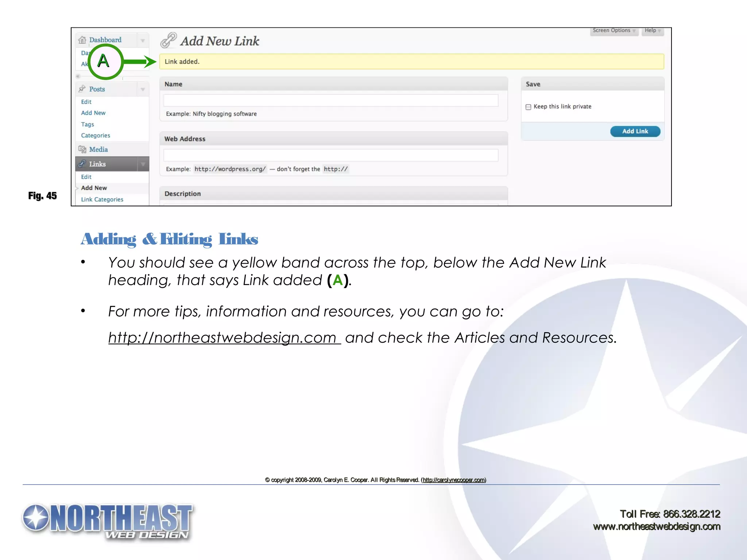Click the chain icon beside Add New Link
Screen dimensions: 747x560
point(169,40)
